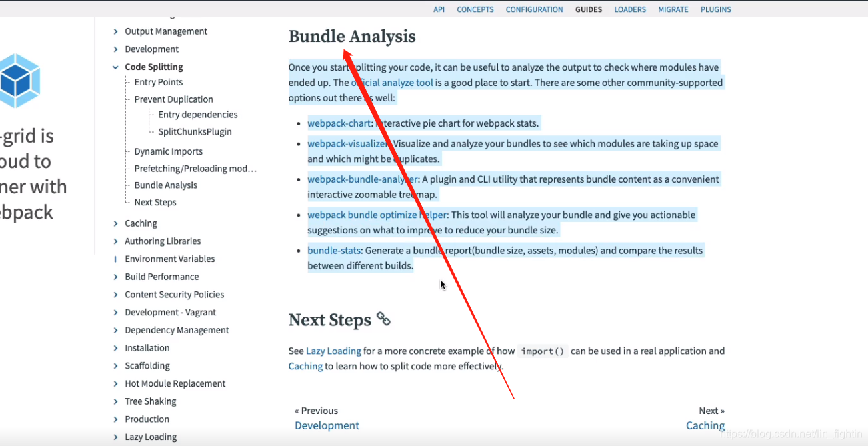The width and height of the screenshot is (868, 446).
Task: Open the CONCEPTS nav item
Action: click(475, 9)
